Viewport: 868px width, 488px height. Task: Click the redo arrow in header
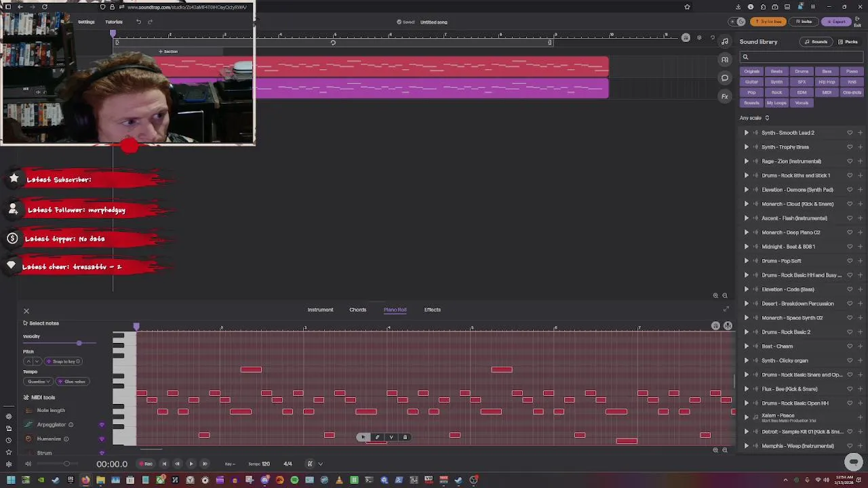pos(150,22)
